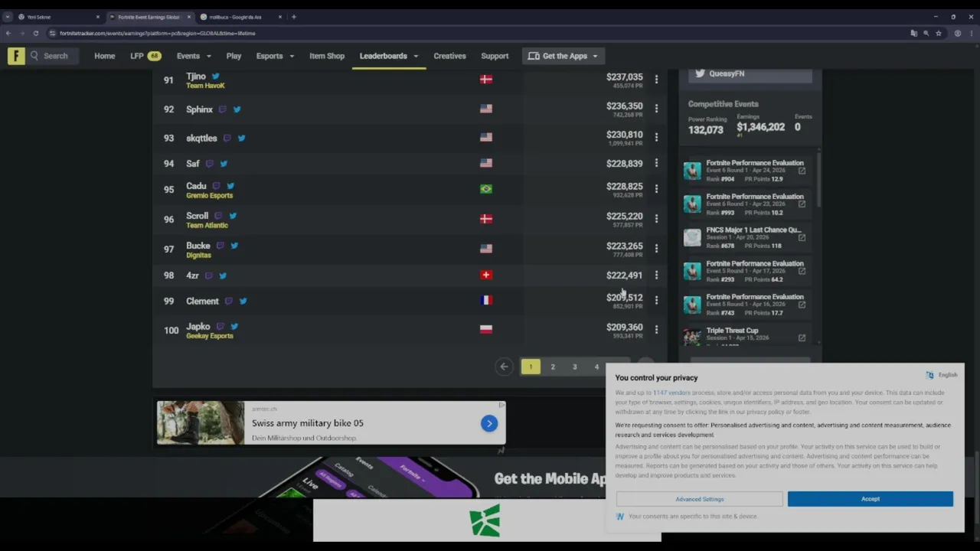
Task: Open Tjino's Twitter profile icon
Action: click(216, 77)
